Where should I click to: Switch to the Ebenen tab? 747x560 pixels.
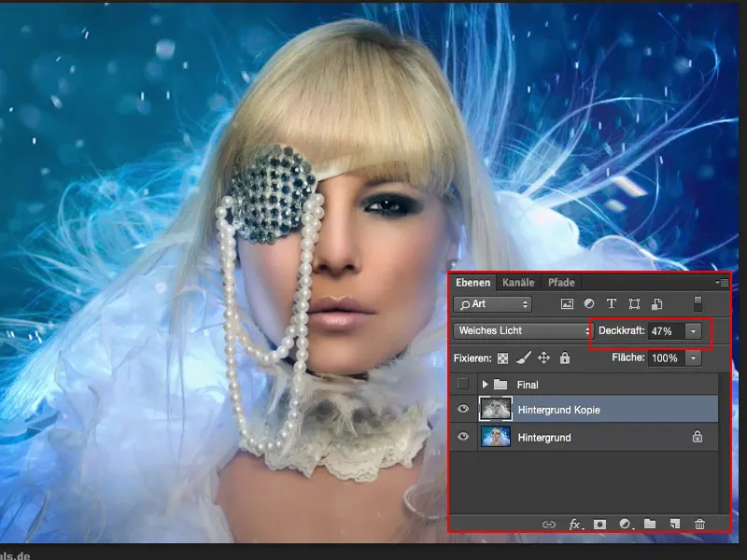[472, 283]
